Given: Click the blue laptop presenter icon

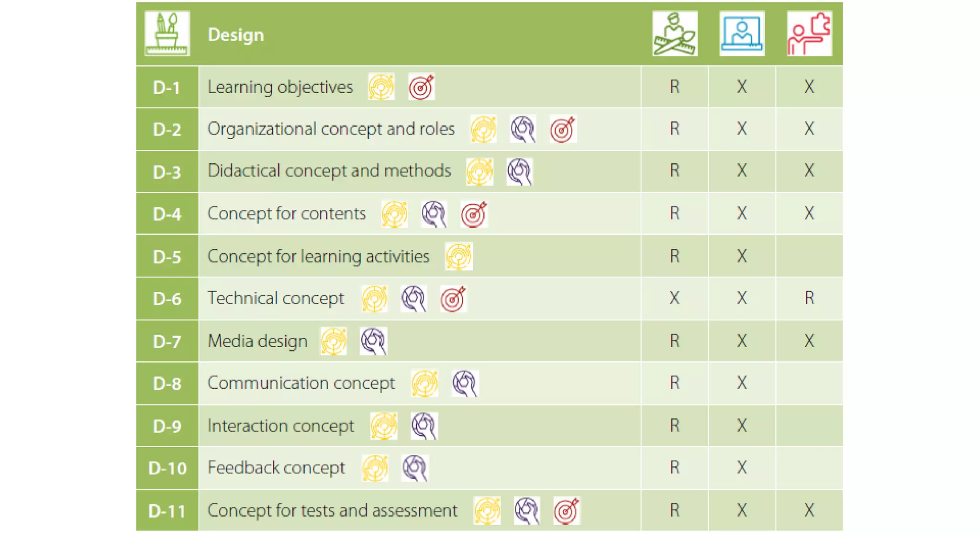Looking at the screenshot, I should pos(742,33).
